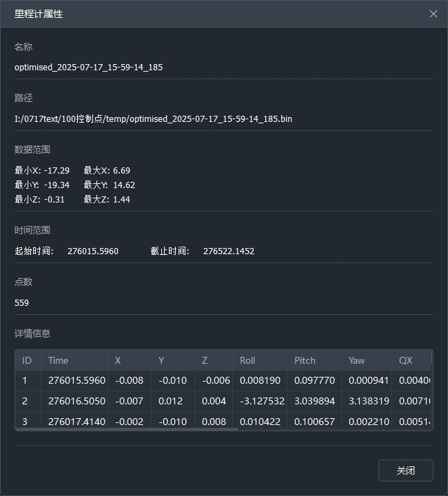Close the 里程计属性 dialog with the X icon
The height and width of the screenshot is (496, 448).
pos(433,14)
